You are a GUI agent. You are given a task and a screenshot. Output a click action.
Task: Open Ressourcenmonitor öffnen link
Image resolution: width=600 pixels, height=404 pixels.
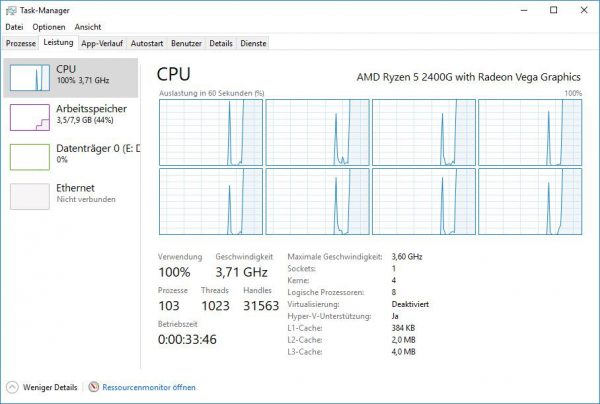[149, 388]
